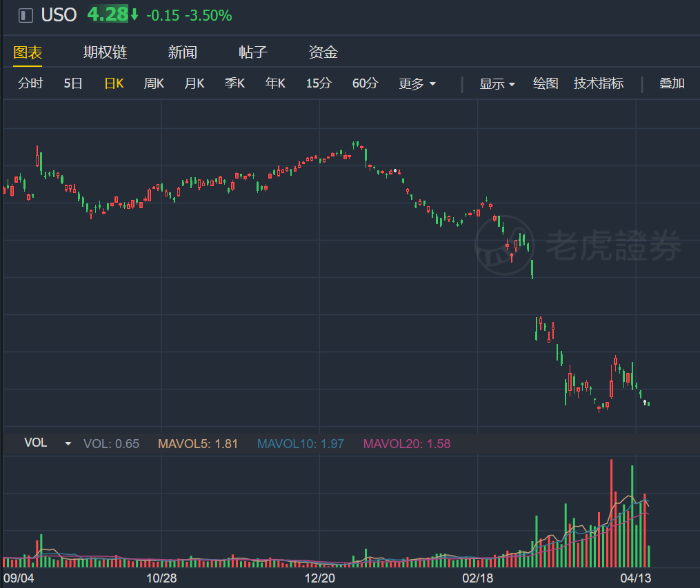Click the 04/13 date axis label

tap(636, 578)
